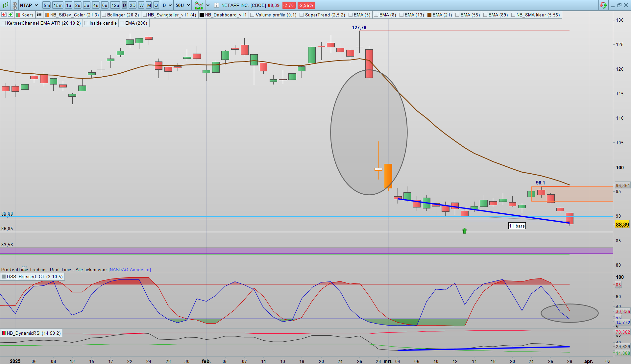Viewport: 631px width, 364px height.
Task: Toggle the chart link chain icon
Action: [15, 5]
